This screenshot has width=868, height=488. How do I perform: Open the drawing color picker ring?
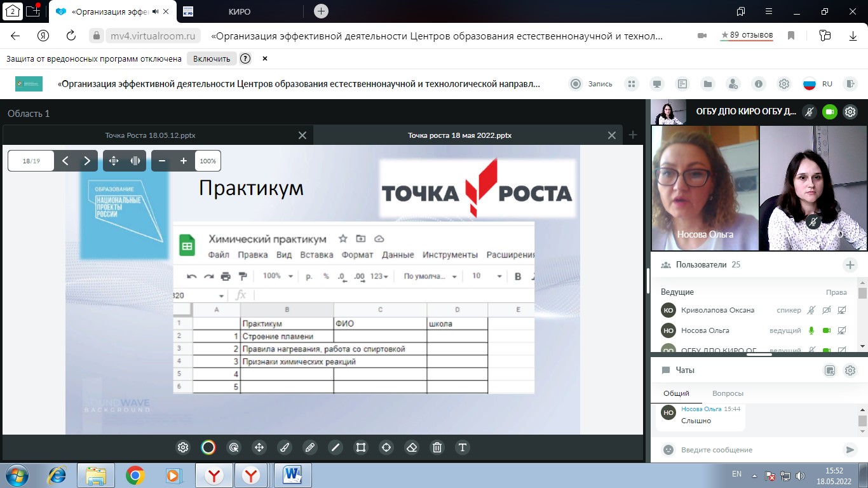(x=208, y=447)
